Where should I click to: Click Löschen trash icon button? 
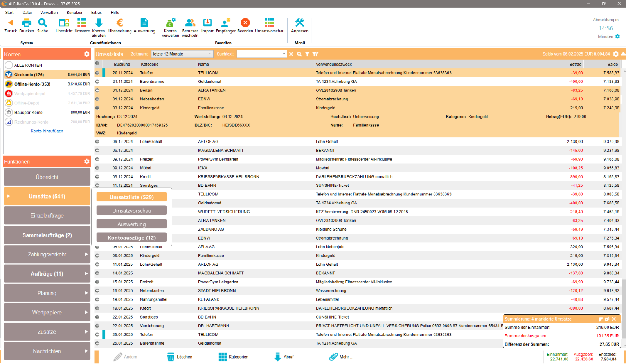click(x=180, y=357)
